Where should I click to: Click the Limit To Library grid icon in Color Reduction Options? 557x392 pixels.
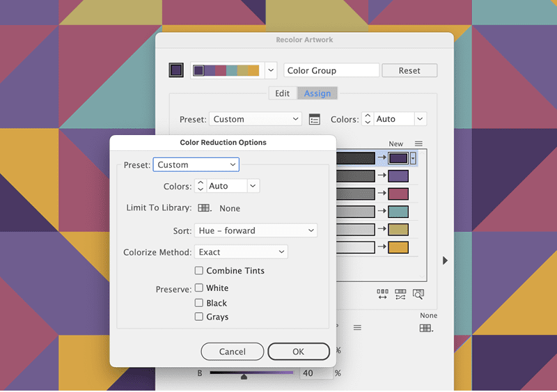204,208
